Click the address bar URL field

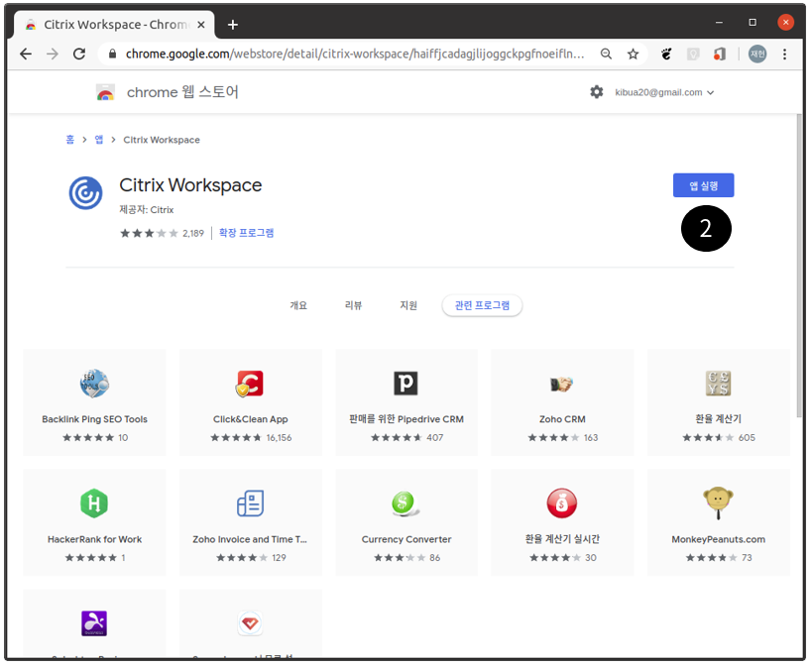354,54
